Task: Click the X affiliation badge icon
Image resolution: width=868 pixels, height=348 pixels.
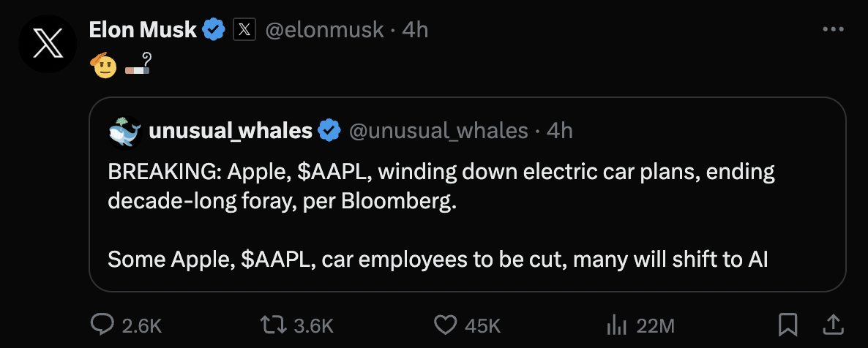Action: pos(244,30)
